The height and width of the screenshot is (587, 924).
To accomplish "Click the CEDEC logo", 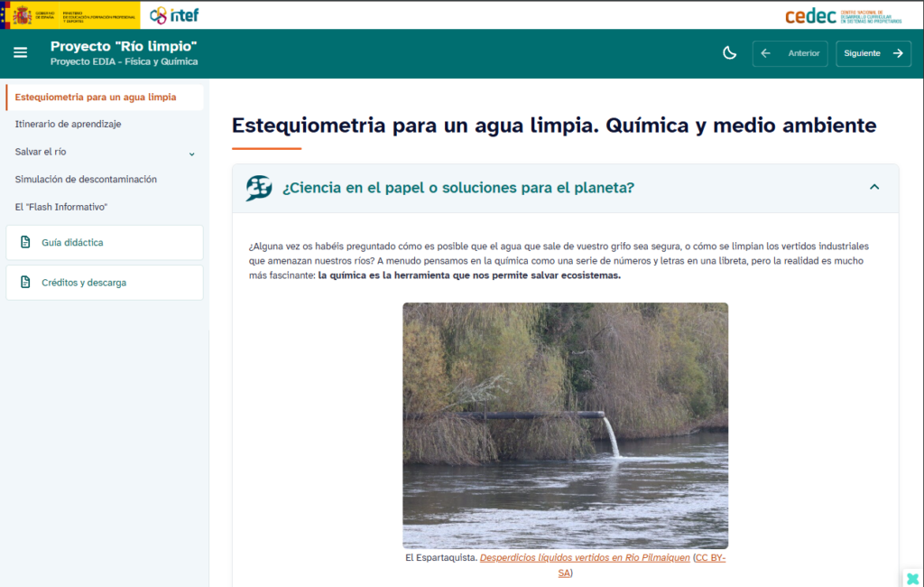I will (x=844, y=16).
